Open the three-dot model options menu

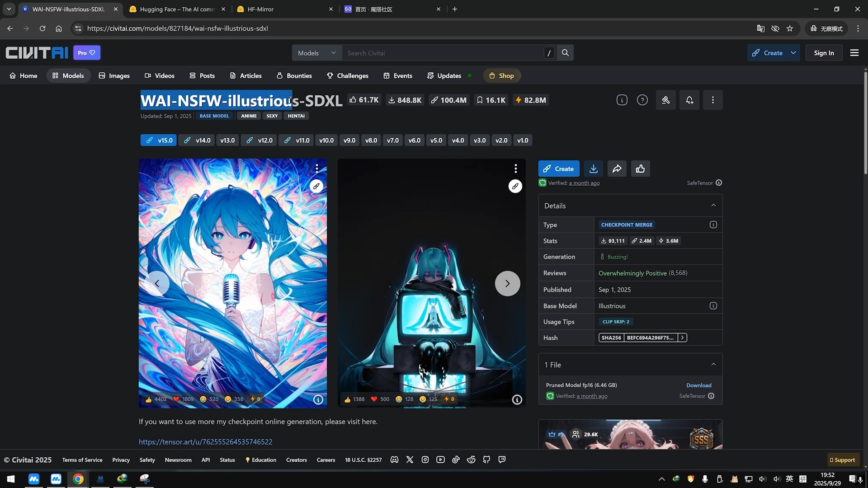point(712,100)
